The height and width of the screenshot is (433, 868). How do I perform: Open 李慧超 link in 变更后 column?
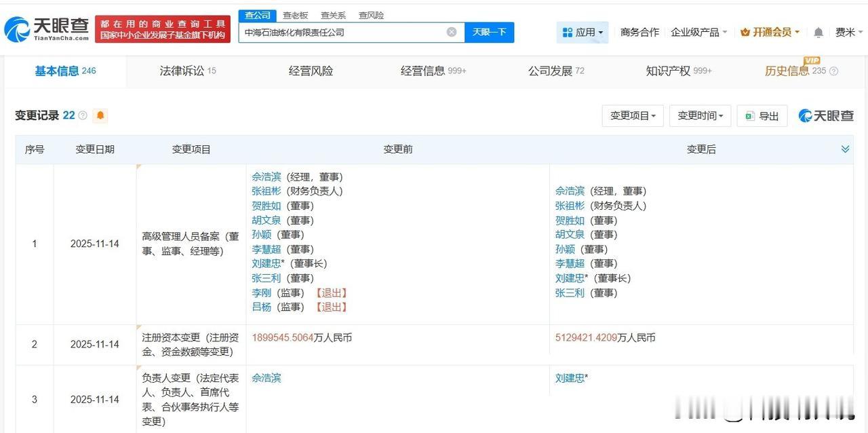[x=570, y=263]
